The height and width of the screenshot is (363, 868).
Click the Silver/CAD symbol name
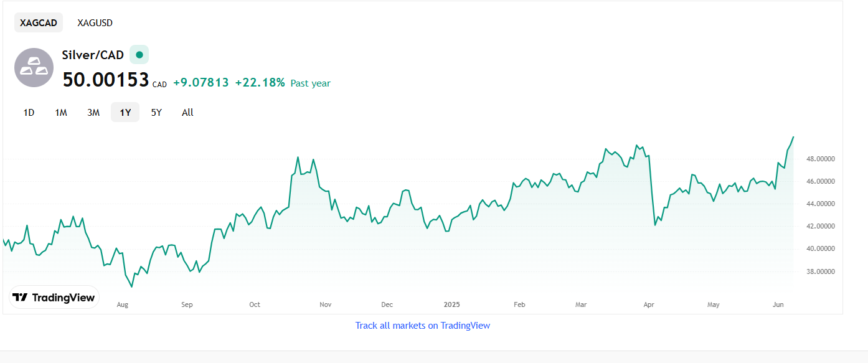(x=93, y=55)
